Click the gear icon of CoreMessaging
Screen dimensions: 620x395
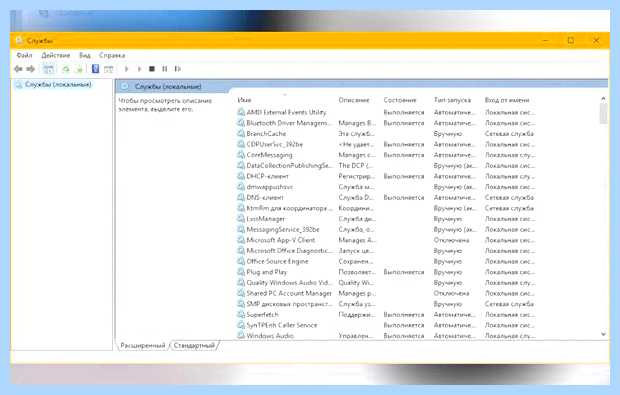tap(241, 155)
